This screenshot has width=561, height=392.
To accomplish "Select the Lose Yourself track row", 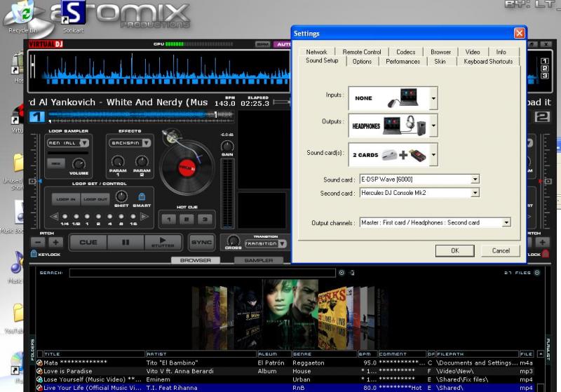I will click(x=285, y=379).
